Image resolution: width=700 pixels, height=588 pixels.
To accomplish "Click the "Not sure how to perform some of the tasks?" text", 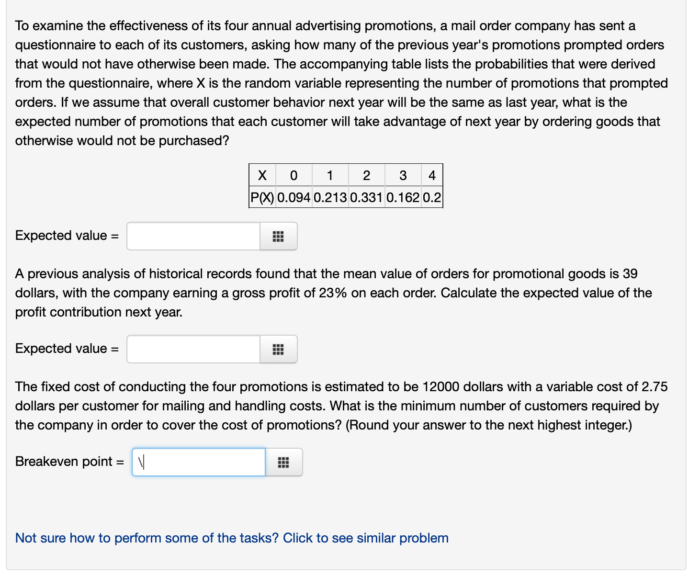I will point(144,538).
